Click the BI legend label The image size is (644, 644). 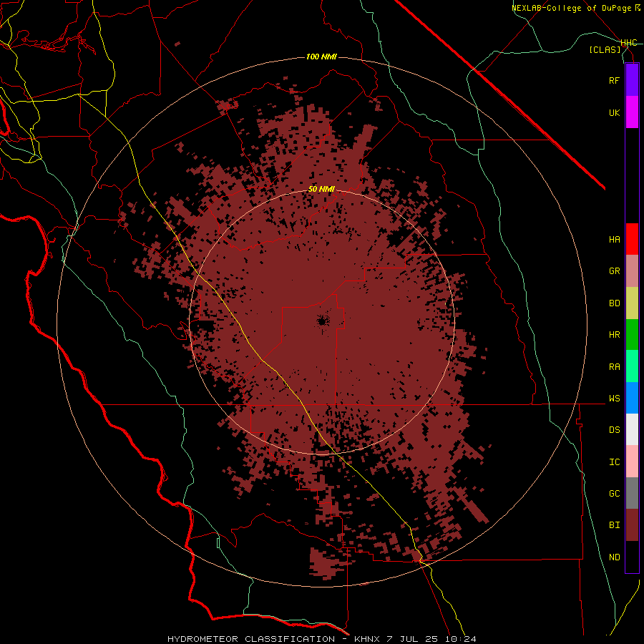(x=614, y=525)
